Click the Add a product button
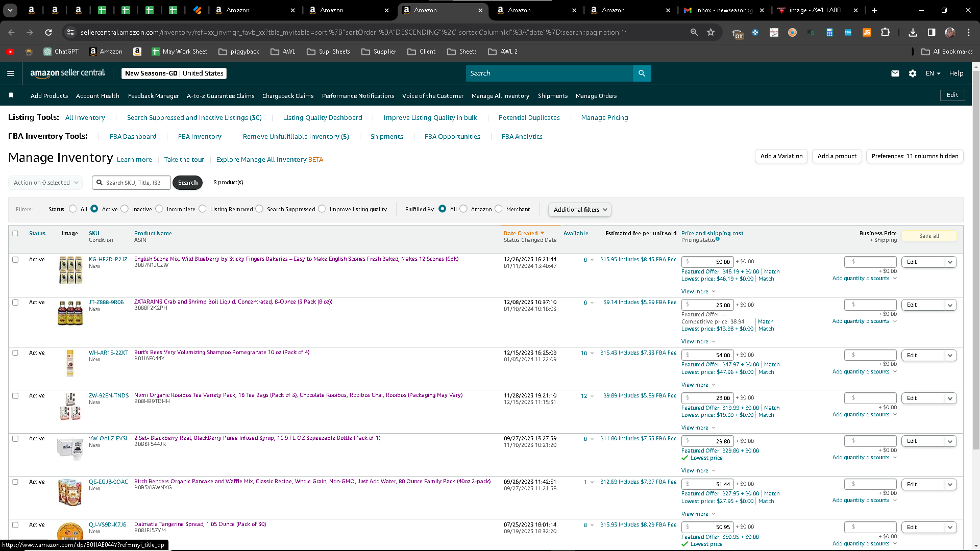The image size is (980, 551). pyautogui.click(x=837, y=156)
